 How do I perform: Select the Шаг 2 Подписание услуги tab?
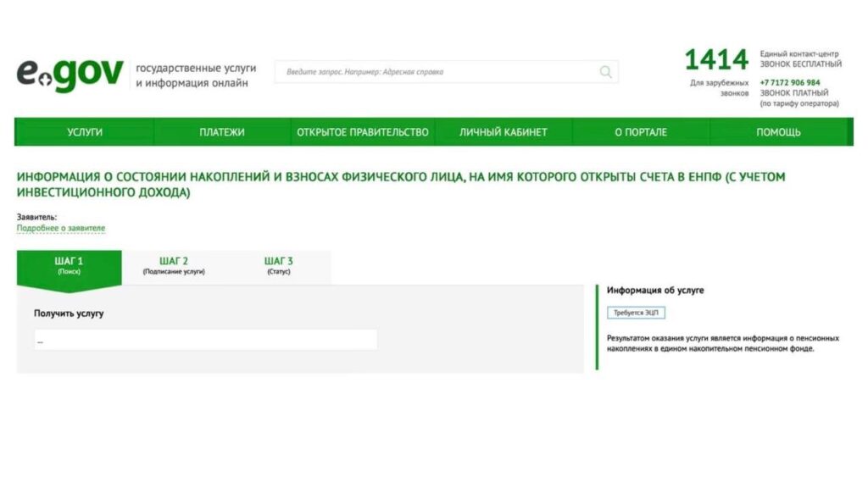pos(174,267)
